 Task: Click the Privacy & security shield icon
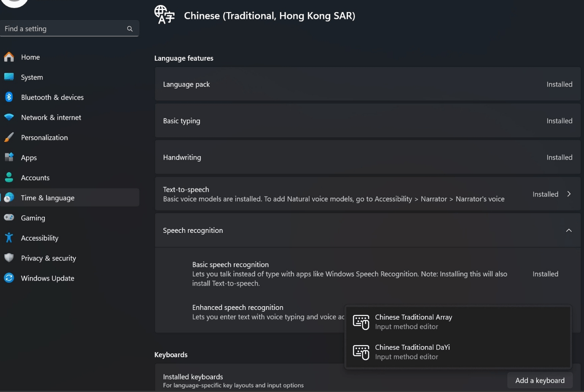(x=9, y=258)
